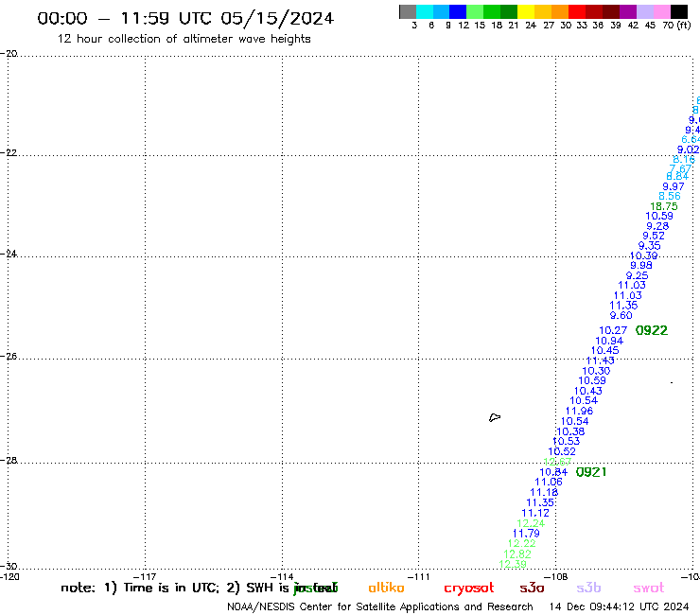The width and height of the screenshot is (700, 615).
Task: Select the light green value '12.24'
Action: click(x=531, y=523)
